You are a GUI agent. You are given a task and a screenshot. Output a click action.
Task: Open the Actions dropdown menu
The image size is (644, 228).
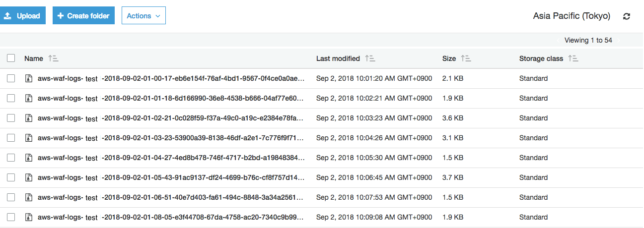[143, 16]
